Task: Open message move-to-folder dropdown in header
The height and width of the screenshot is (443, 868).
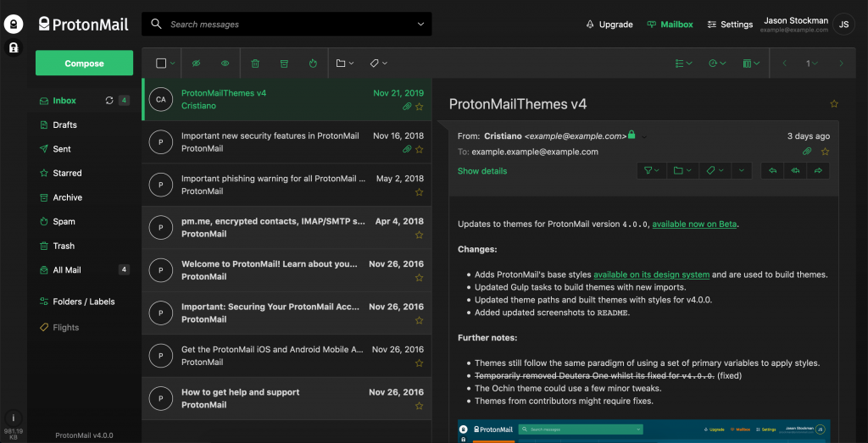Action: coord(682,171)
